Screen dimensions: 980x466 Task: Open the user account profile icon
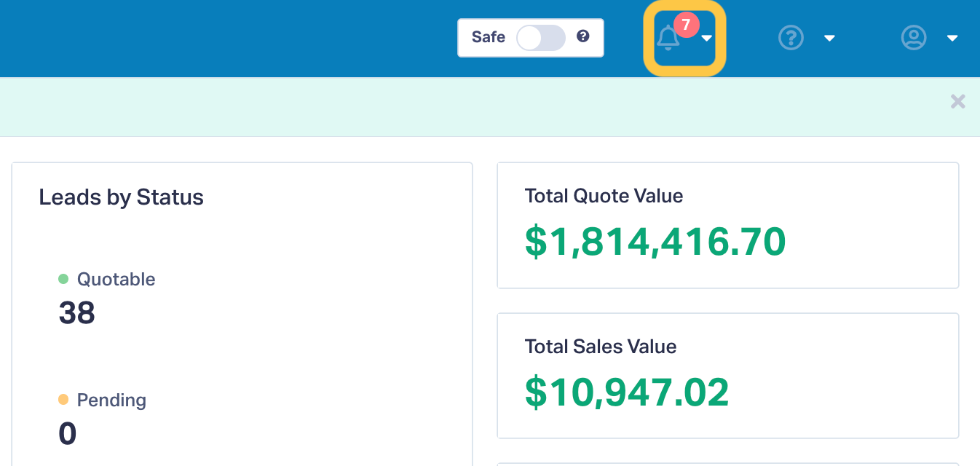[914, 38]
